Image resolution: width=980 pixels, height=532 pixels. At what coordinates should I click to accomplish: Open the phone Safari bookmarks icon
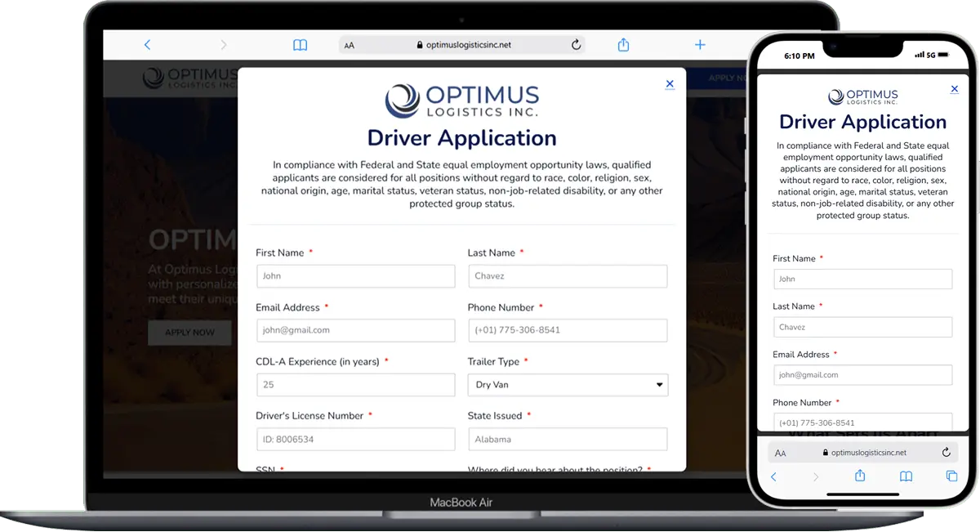[906, 476]
